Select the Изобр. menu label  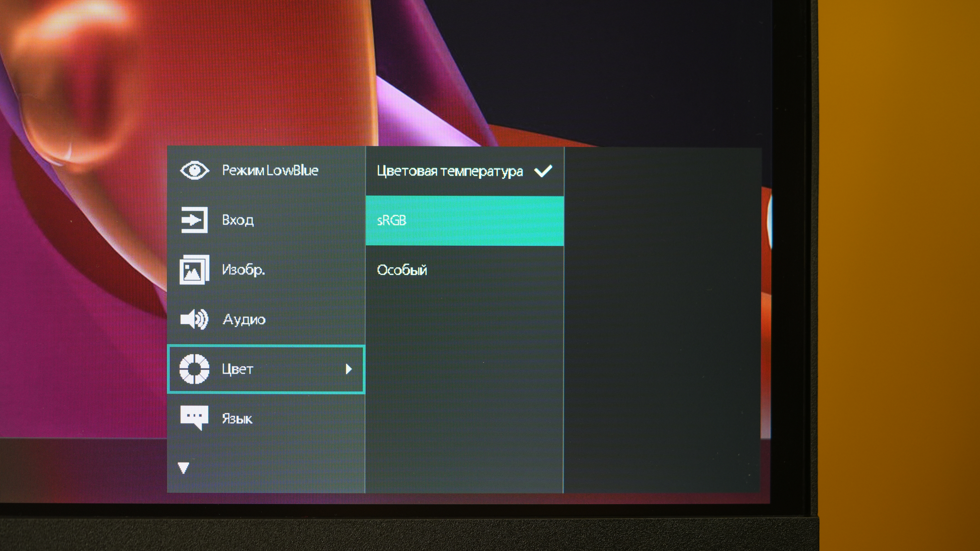pos(244,270)
